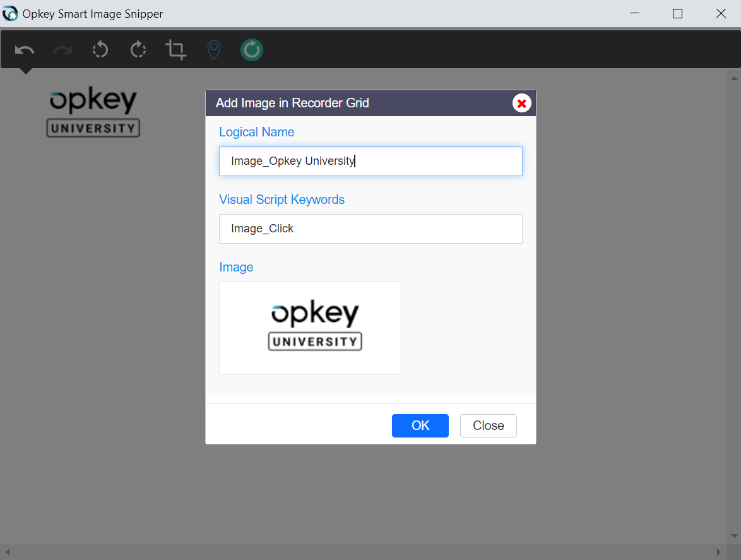The width and height of the screenshot is (741, 560).
Task: Select the Crop tool
Action: tap(176, 50)
